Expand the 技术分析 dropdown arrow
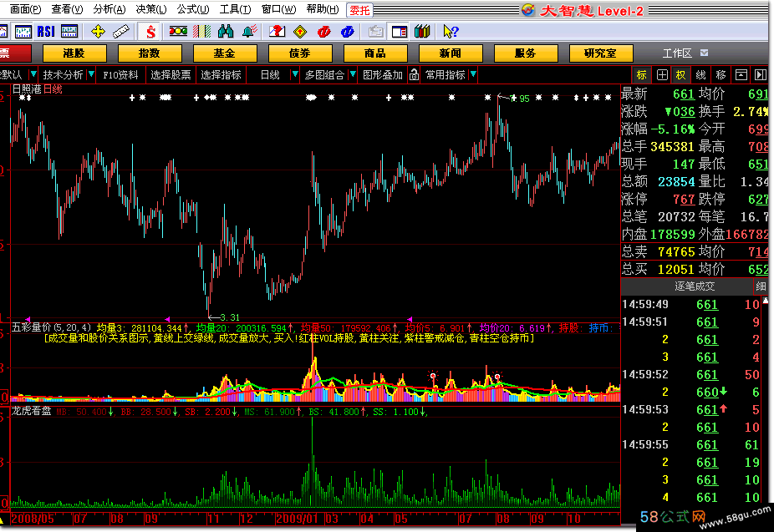774x532 pixels. click(91, 74)
